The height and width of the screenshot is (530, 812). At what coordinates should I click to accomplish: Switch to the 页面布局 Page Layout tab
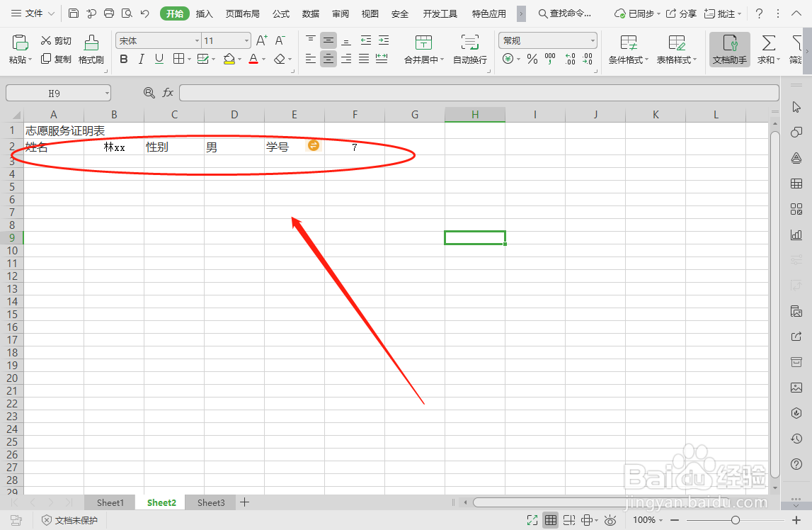point(242,14)
